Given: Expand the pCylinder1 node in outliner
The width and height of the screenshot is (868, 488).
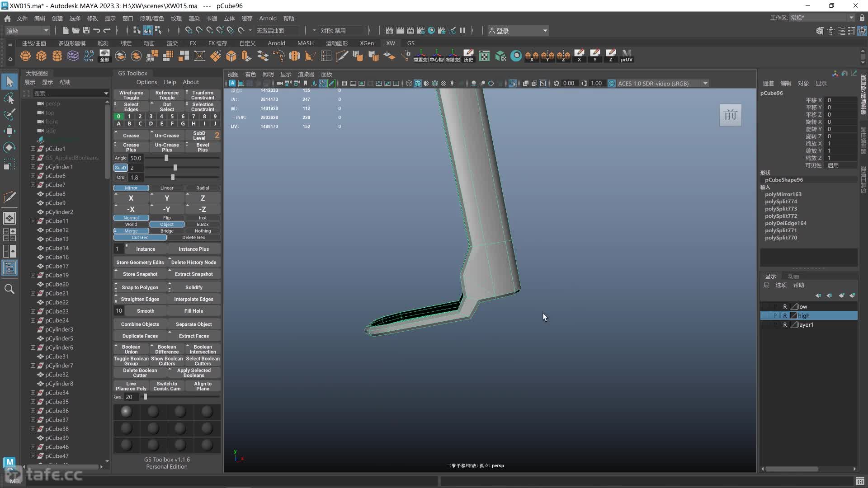Looking at the screenshot, I should tap(33, 167).
